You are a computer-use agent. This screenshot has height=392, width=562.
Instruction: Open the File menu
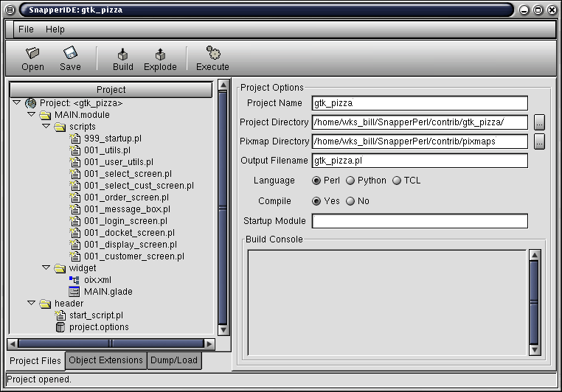(x=26, y=29)
